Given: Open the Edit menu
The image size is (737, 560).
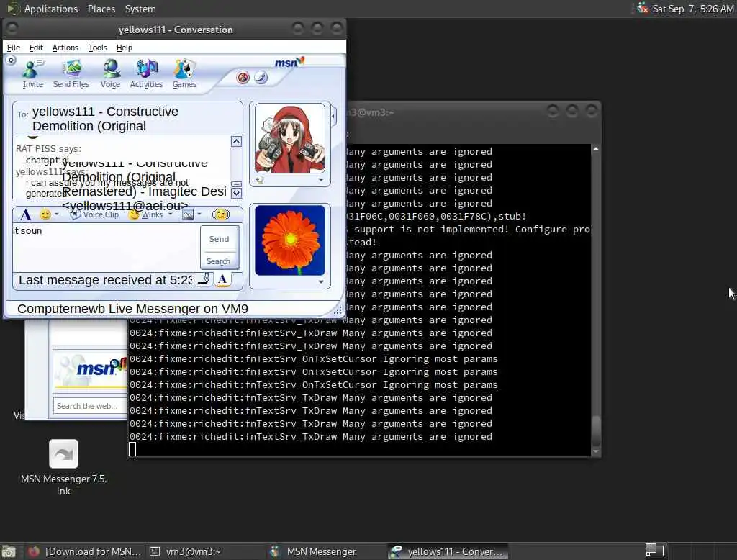Looking at the screenshot, I should click(x=36, y=48).
